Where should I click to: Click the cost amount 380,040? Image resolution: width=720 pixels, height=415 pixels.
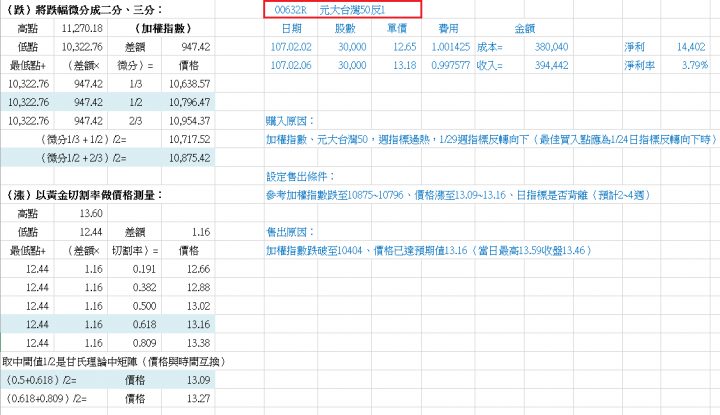point(551,47)
